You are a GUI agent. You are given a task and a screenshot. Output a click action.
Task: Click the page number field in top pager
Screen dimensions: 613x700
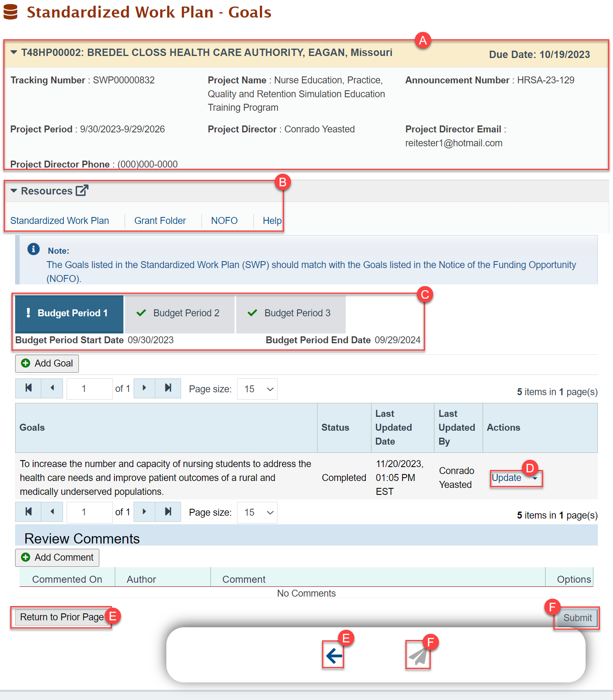pos(89,389)
